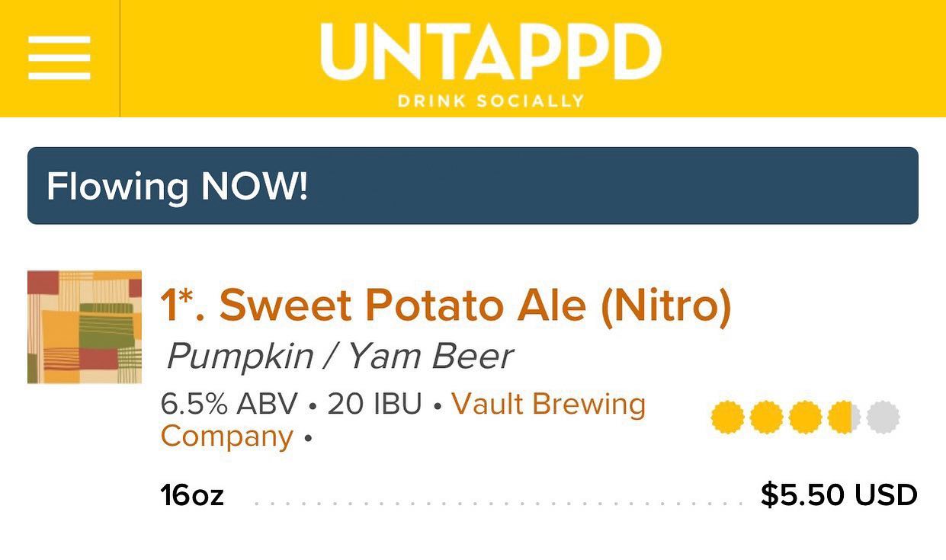Click the 6.5% ABV text
Viewport: 946px width, 560px height.
[x=229, y=404]
